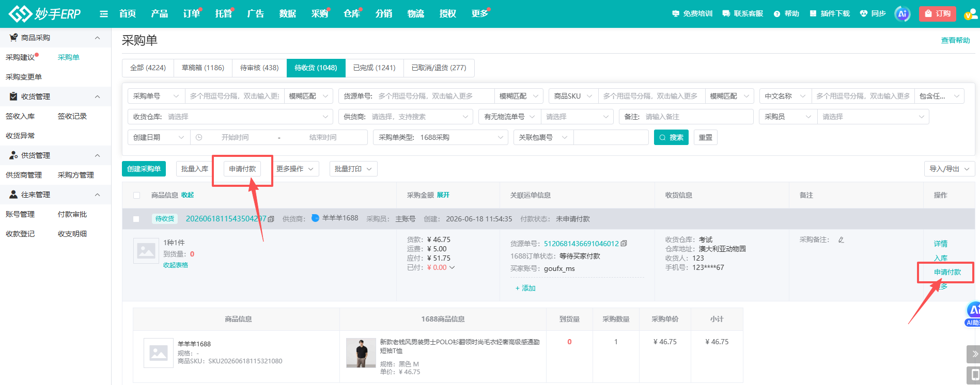
Task: Switch to the 待审核 (438) tab
Action: click(x=259, y=68)
